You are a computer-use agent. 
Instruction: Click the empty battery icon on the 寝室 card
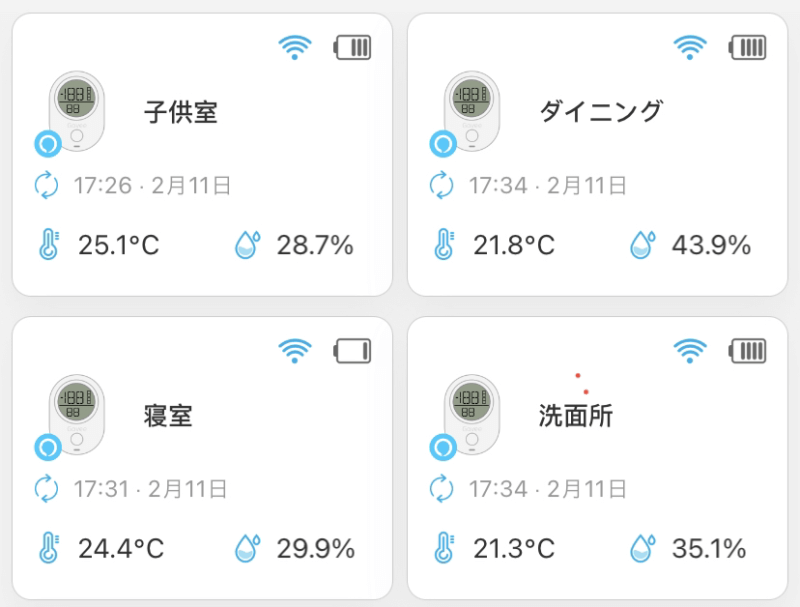(x=353, y=350)
